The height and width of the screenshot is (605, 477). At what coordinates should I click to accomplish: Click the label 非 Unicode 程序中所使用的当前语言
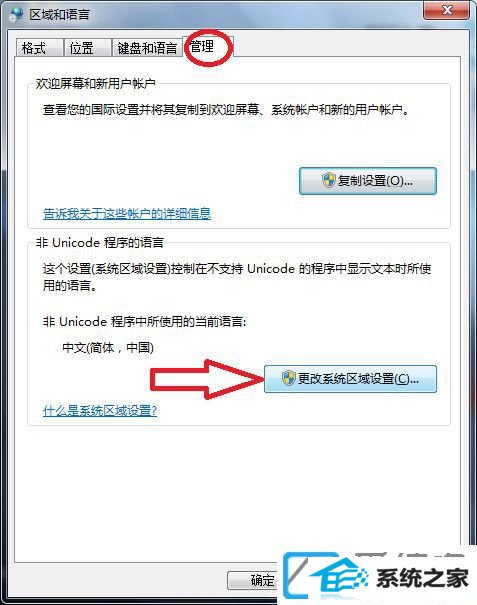[144, 321]
